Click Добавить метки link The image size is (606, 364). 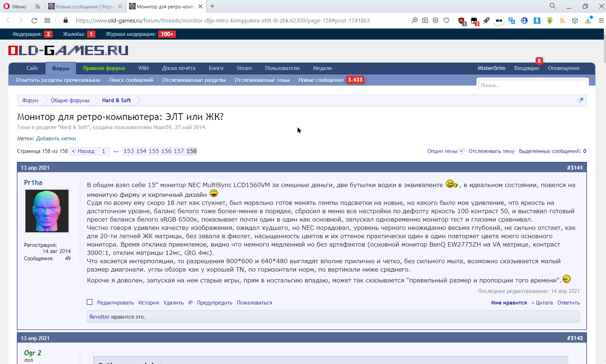[56, 138]
